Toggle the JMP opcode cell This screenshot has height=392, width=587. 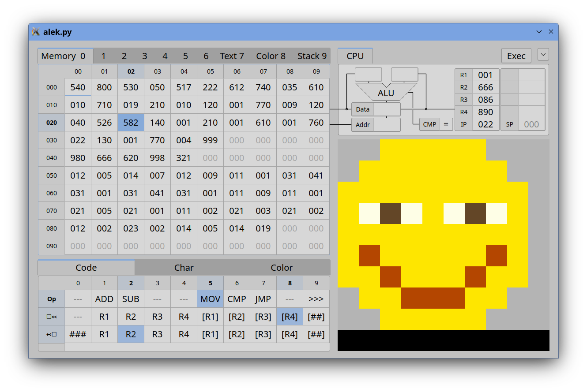pos(263,299)
